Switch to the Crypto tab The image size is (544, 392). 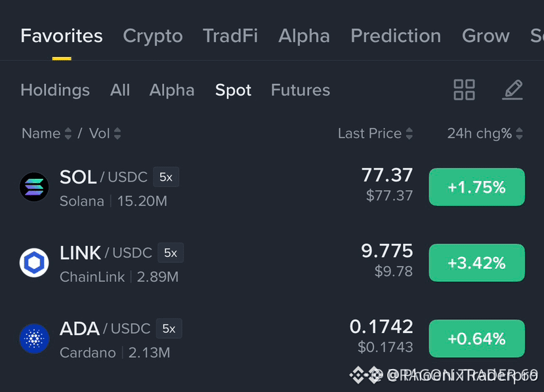point(153,35)
